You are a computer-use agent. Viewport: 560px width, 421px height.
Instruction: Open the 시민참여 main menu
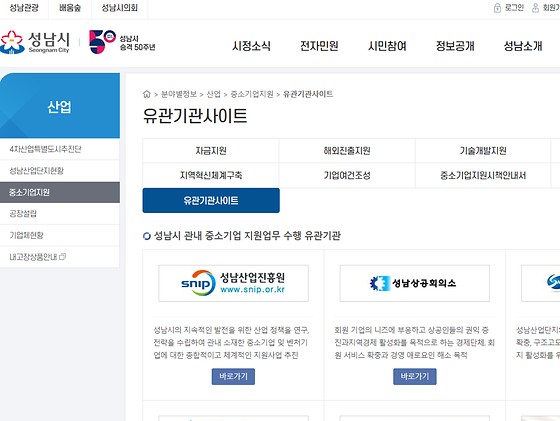pyautogui.click(x=387, y=46)
